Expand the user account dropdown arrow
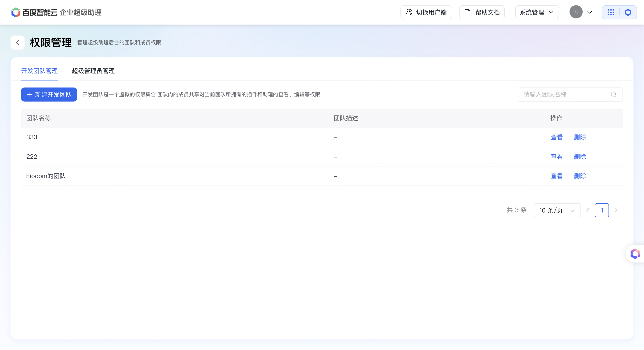The image size is (644, 350). tap(589, 12)
